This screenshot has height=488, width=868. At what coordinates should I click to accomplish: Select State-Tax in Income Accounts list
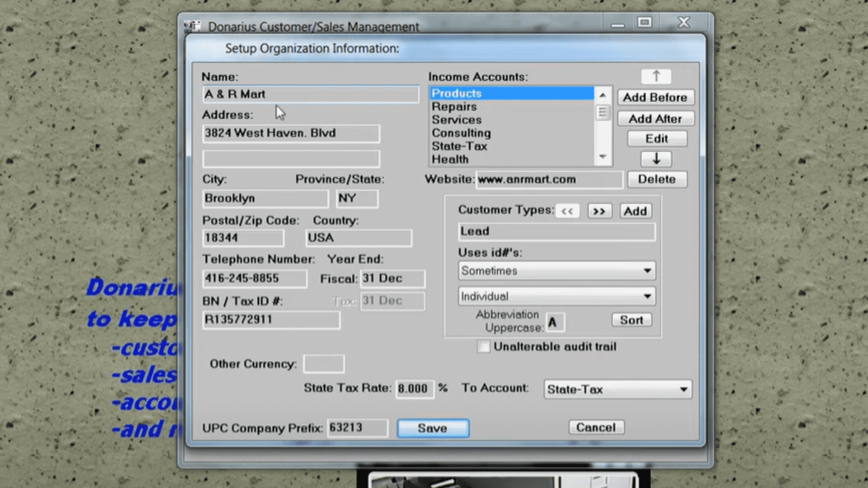coord(511,146)
